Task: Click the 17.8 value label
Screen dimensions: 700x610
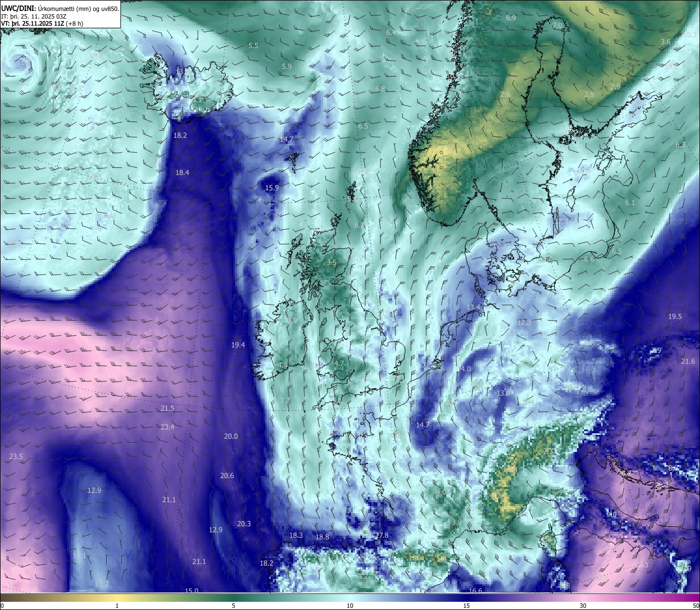Action: point(381,535)
